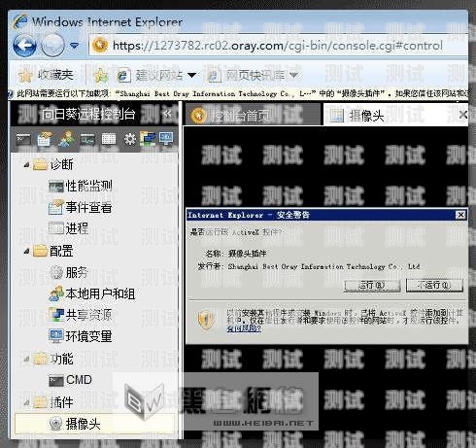The height and width of the screenshot is (448, 476).
Task: Collapse the 功能 tree folder
Action: [26, 359]
